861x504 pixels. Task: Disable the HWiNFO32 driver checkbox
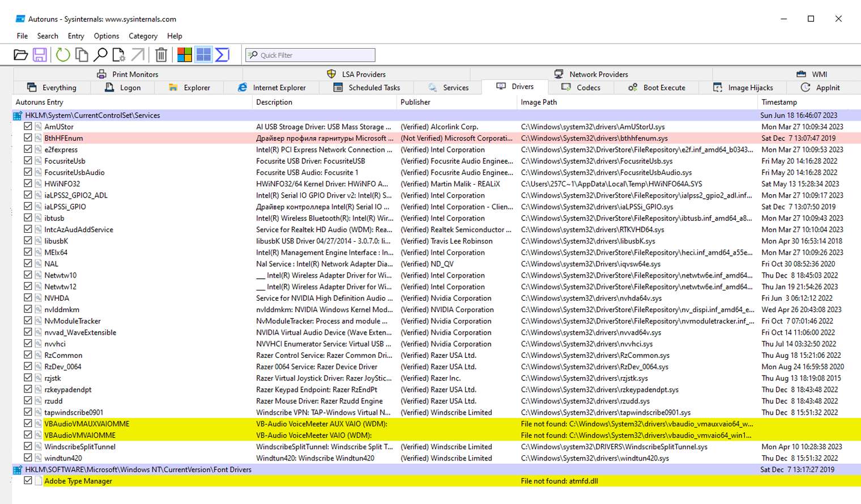coord(28,183)
